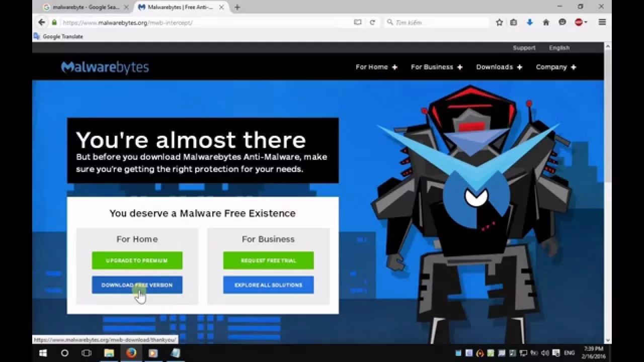
Task: Open Task View on the taskbar
Action: tap(87, 353)
